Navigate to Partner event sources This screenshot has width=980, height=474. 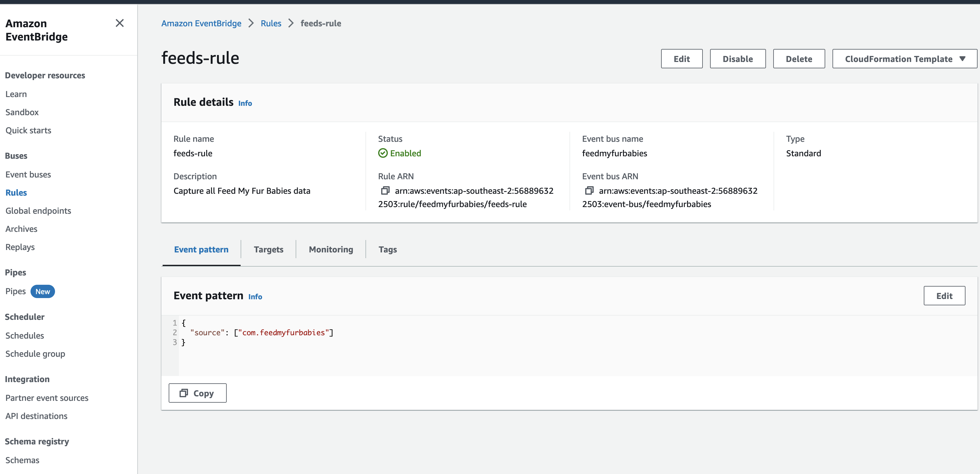pos(47,398)
